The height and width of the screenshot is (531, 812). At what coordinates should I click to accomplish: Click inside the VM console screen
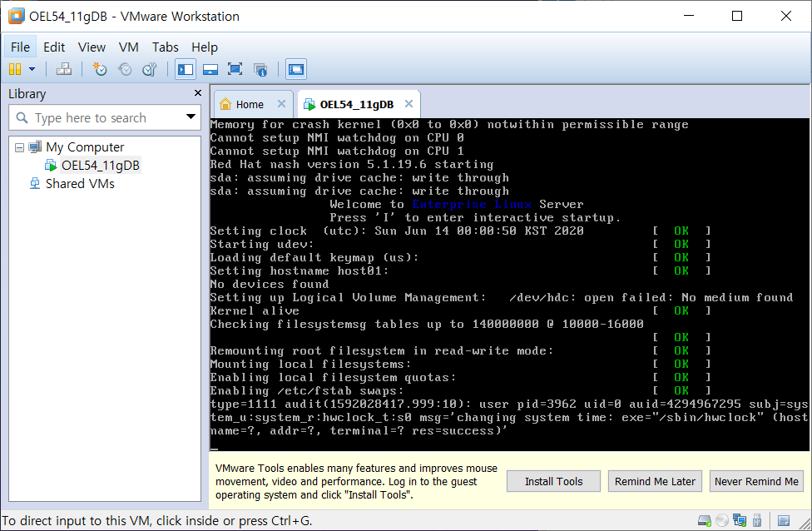(x=509, y=284)
